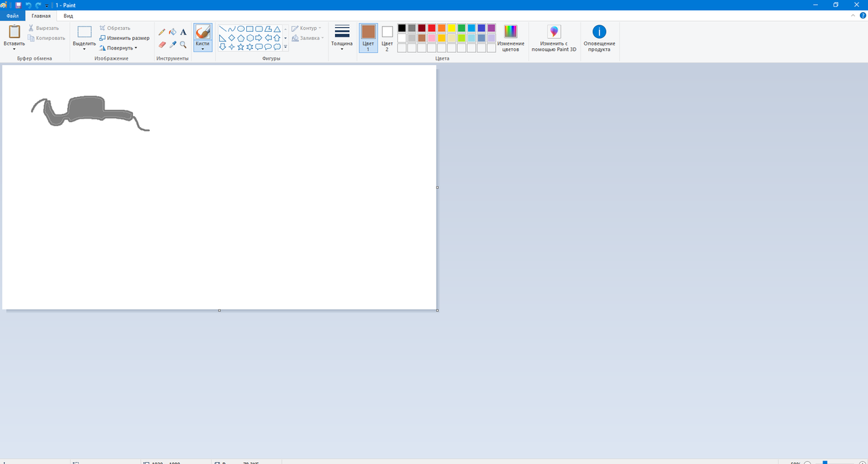Pick the black color swatch

click(402, 28)
